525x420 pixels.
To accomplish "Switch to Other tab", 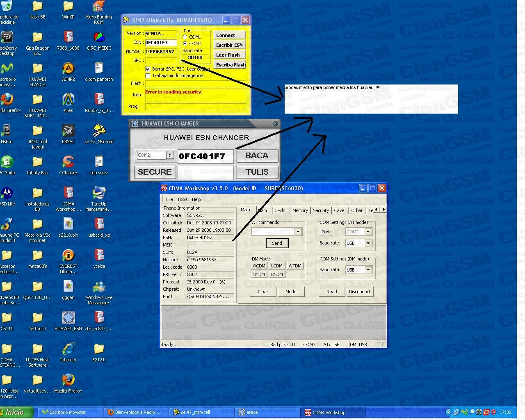I will [x=357, y=210].
